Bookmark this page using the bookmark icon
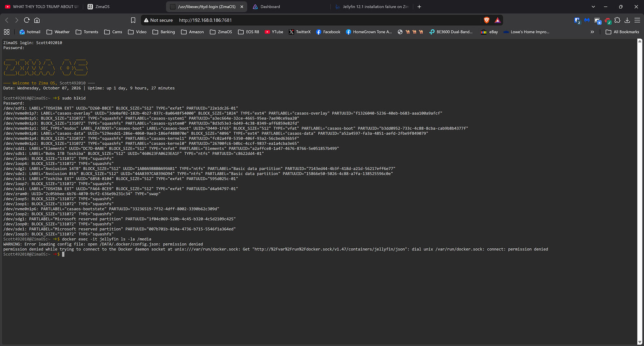Image resolution: width=644 pixels, height=346 pixels. [133, 20]
